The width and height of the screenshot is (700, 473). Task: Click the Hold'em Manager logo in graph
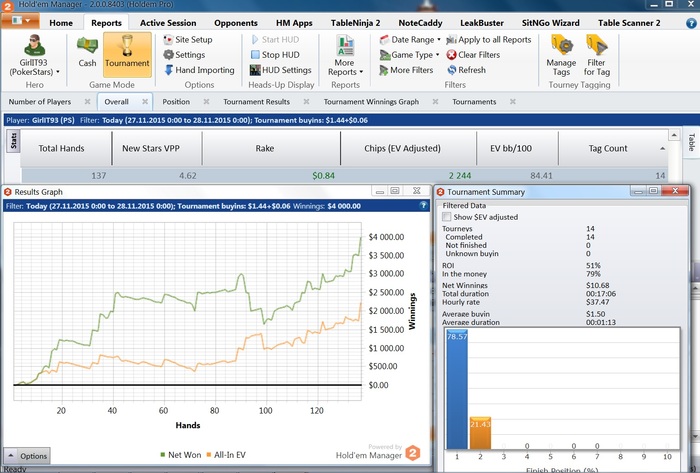(x=413, y=453)
